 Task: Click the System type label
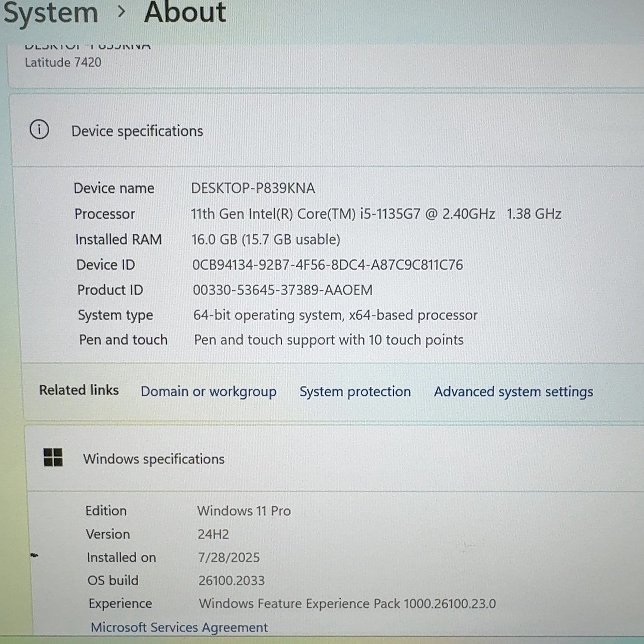pos(115,315)
